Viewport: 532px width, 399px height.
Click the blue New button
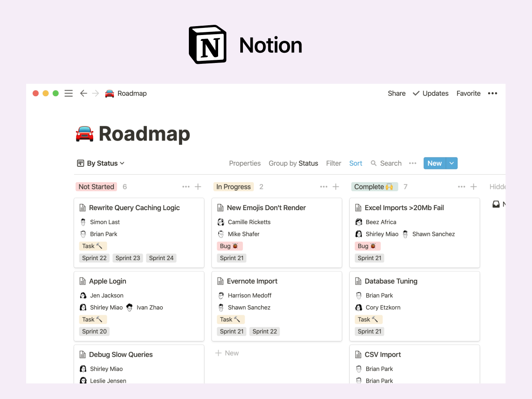point(434,164)
